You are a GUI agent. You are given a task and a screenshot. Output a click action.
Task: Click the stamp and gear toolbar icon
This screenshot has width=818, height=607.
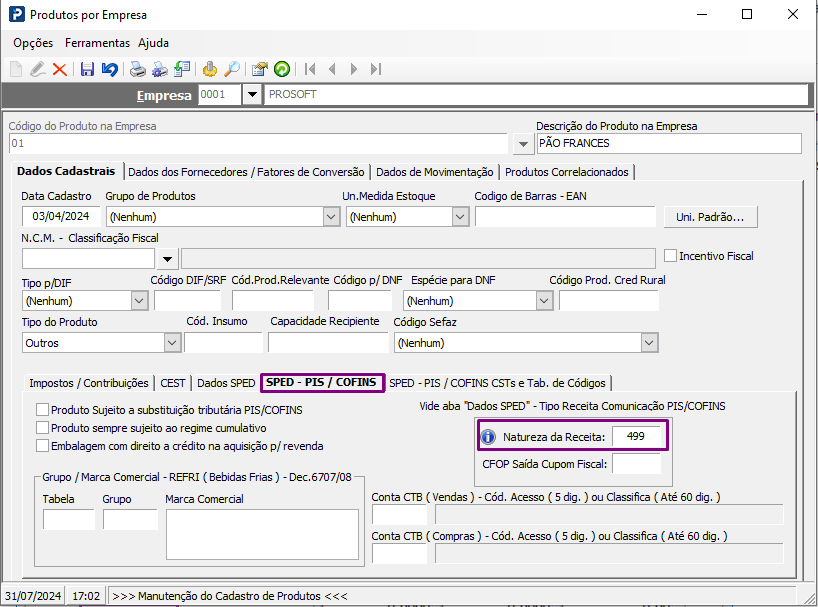pos(210,69)
